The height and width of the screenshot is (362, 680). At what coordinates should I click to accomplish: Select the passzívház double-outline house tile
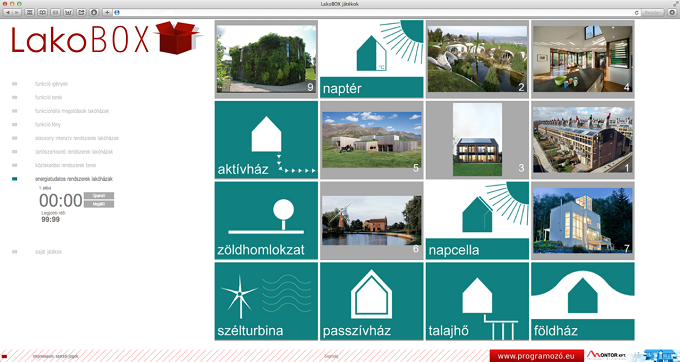click(x=372, y=301)
